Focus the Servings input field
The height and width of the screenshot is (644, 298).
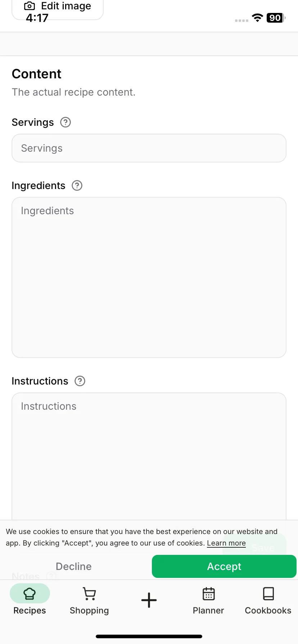(x=149, y=148)
